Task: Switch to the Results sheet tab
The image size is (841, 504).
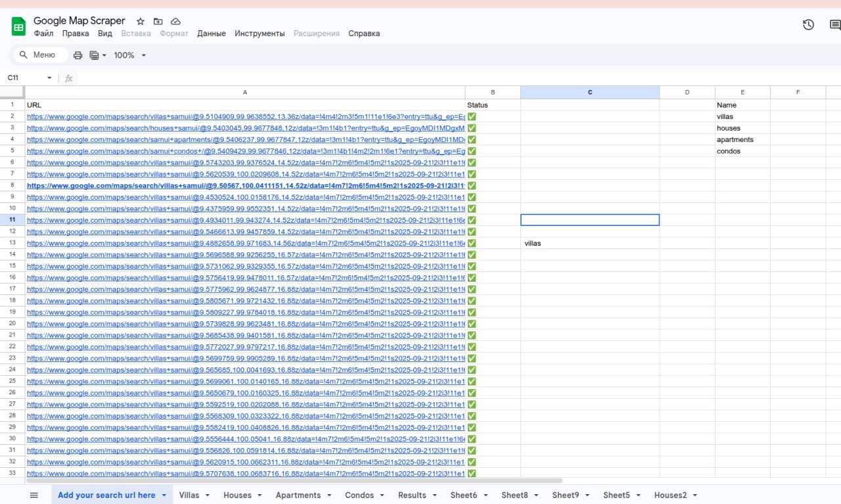Action: pos(412,495)
